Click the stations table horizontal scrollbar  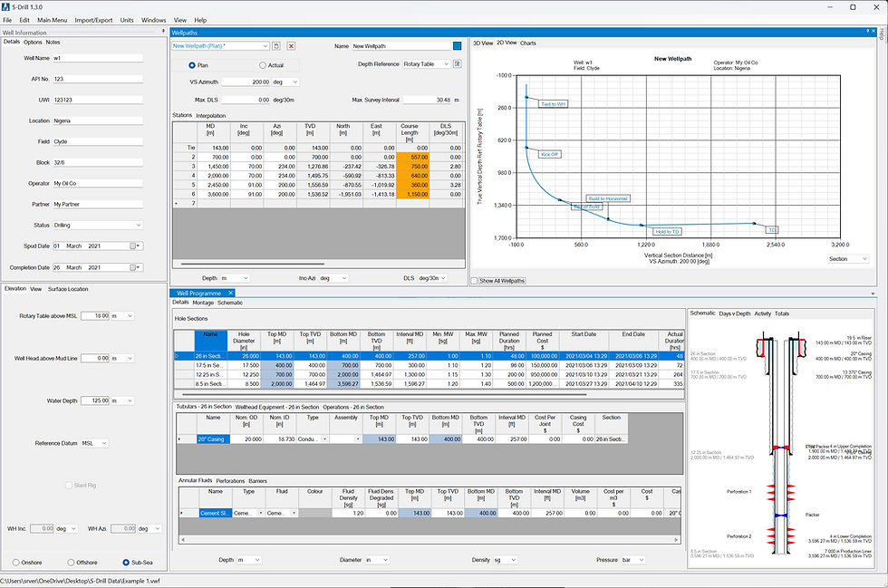[253, 264]
